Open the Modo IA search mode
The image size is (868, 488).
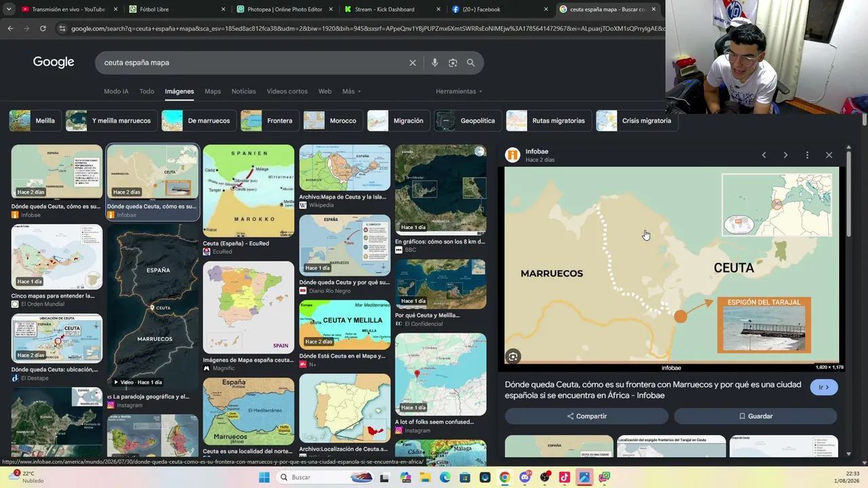[116, 91]
